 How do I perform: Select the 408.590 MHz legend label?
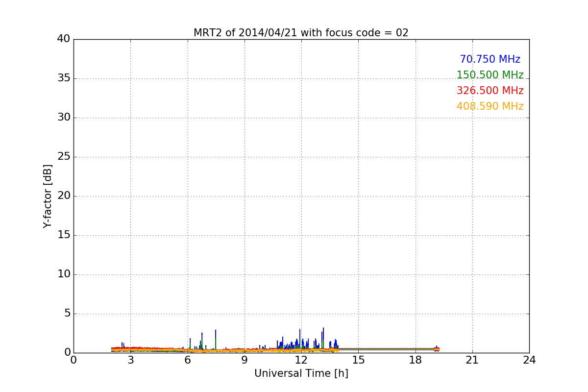click(x=490, y=107)
